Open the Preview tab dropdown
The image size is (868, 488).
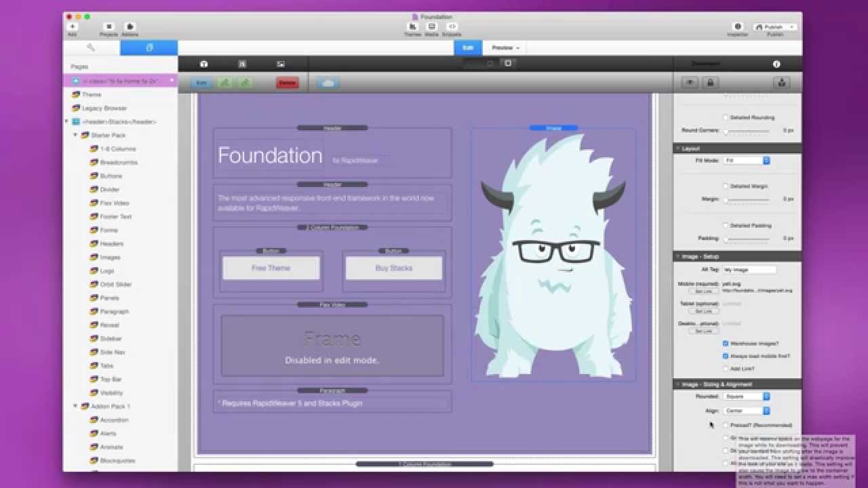[x=505, y=47]
